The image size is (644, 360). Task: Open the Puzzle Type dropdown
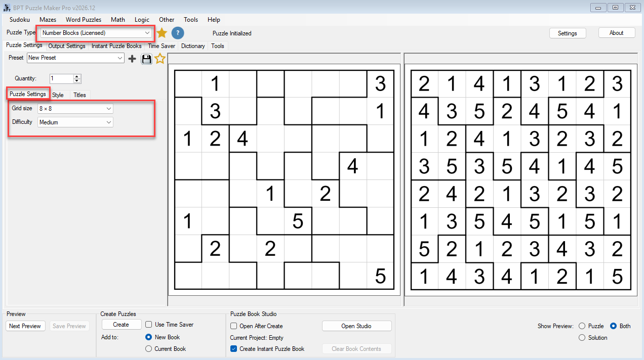[x=96, y=33]
